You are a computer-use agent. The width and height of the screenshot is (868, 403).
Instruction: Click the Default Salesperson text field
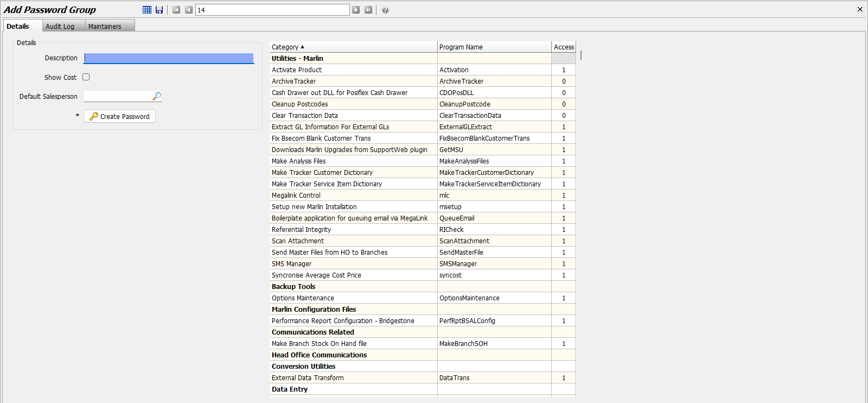pos(118,96)
